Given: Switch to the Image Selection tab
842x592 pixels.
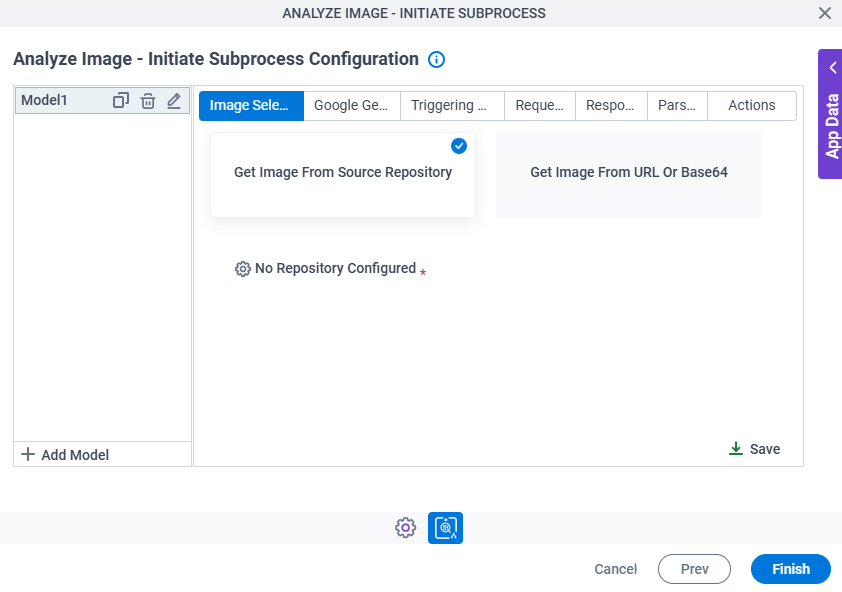Looking at the screenshot, I should pos(251,106).
